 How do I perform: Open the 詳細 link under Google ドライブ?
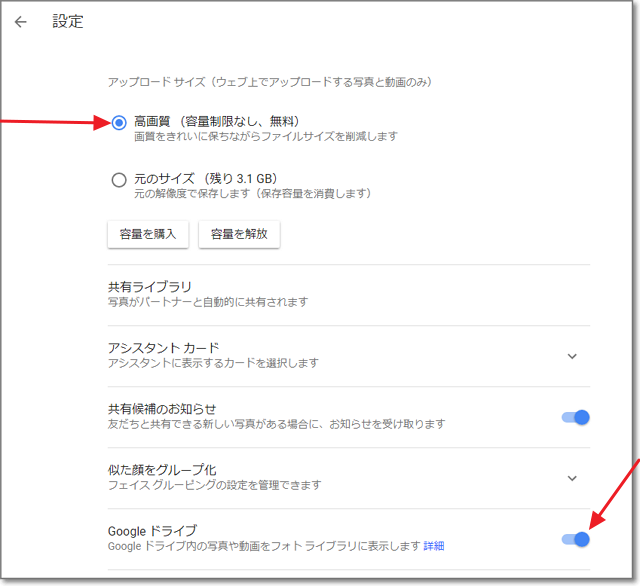pyautogui.click(x=434, y=546)
